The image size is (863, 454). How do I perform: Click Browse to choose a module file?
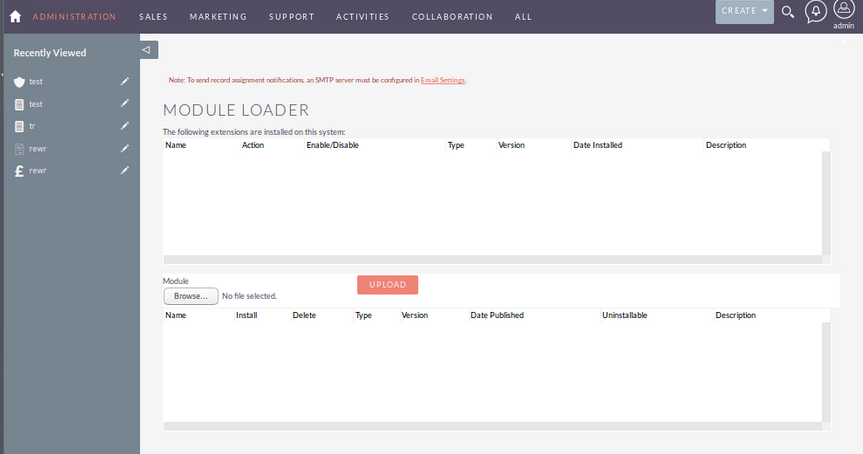190,296
